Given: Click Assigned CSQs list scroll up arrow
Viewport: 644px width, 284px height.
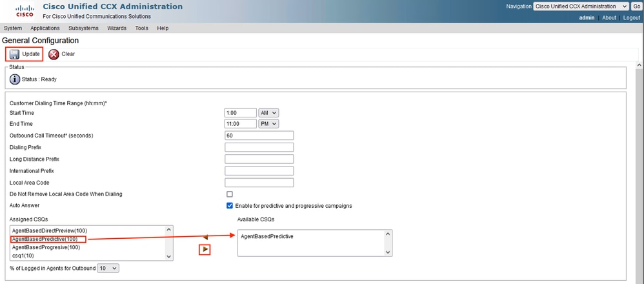Looking at the screenshot, I should pos(168,230).
